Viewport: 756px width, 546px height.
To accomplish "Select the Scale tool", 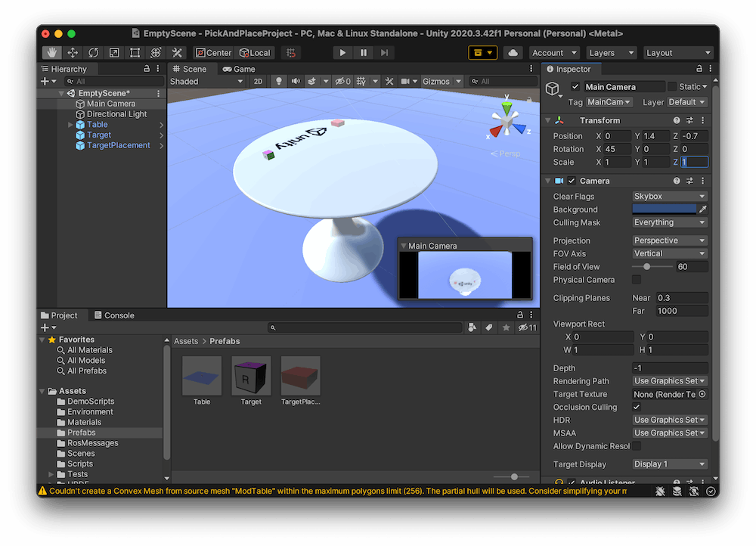I will pos(114,53).
